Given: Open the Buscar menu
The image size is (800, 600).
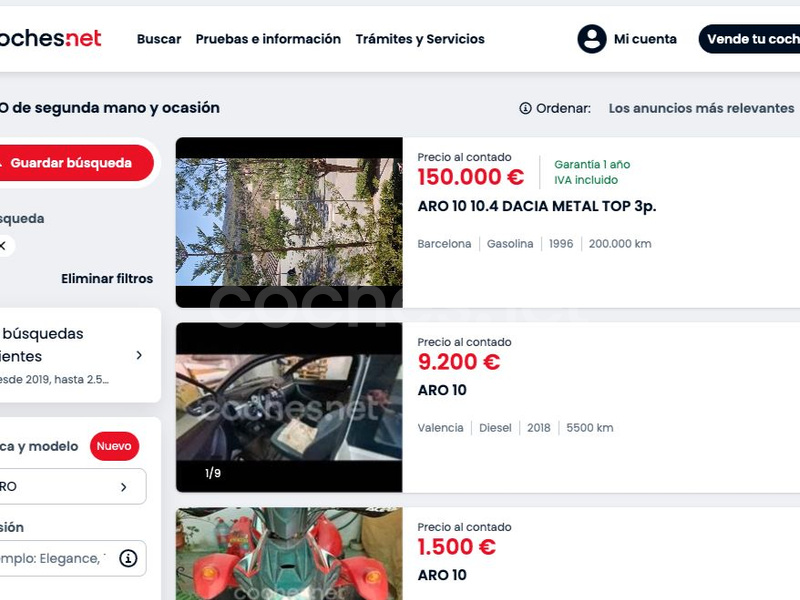Looking at the screenshot, I should [159, 39].
